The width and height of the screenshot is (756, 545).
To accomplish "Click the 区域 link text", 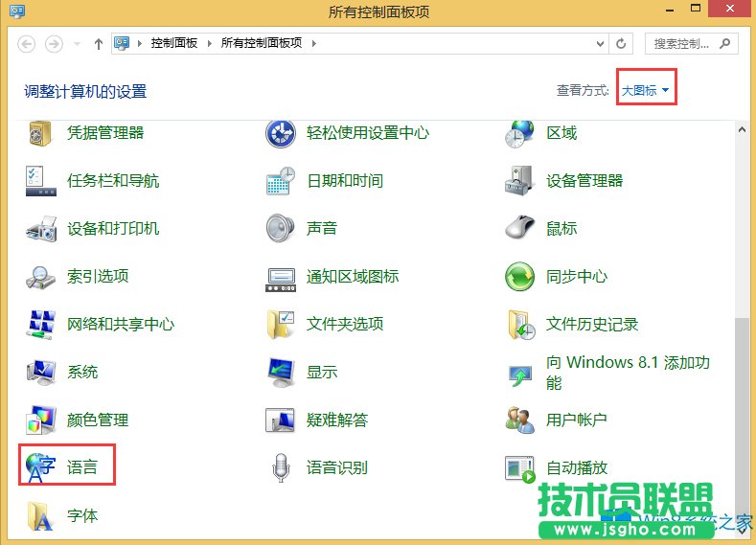I will 561,133.
